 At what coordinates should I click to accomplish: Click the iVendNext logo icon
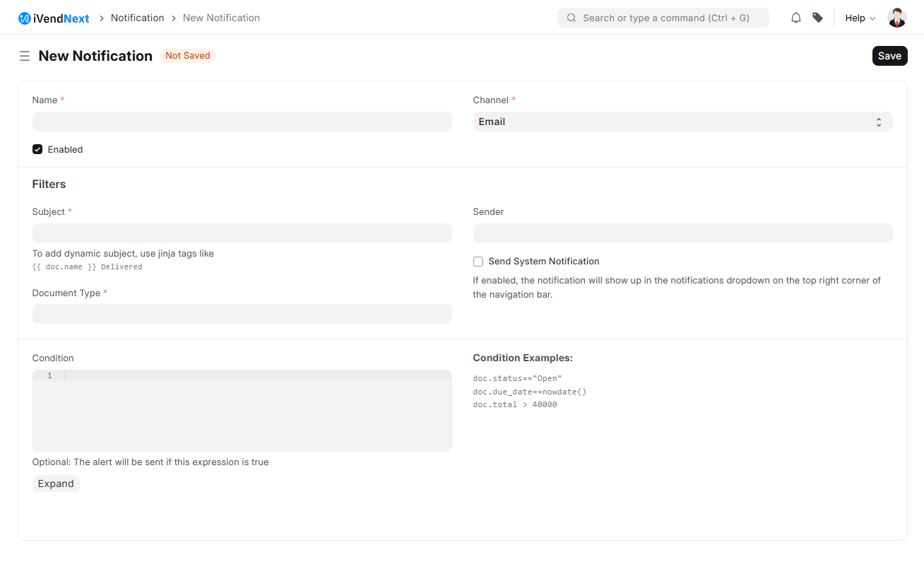[x=25, y=18]
